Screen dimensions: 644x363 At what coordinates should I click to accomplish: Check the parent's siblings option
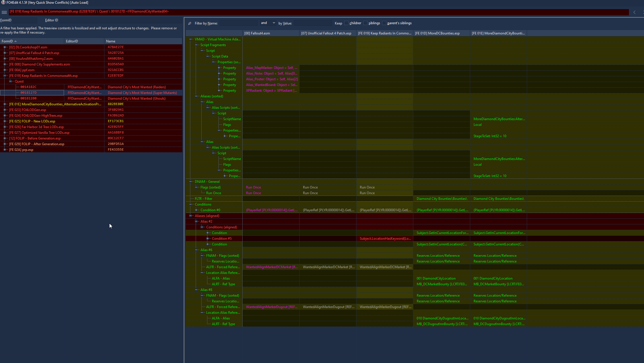384,23
